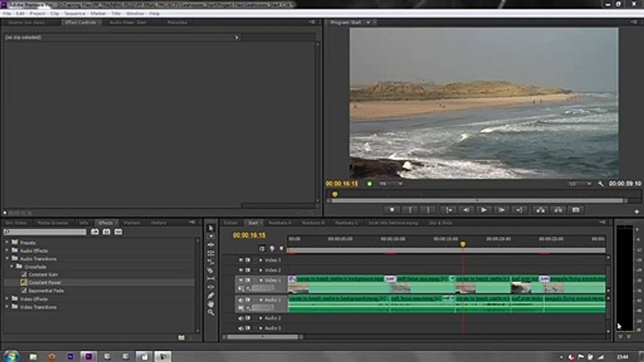Open playback resolution dropdown
Viewport: 644px width, 362px height.
click(x=580, y=184)
